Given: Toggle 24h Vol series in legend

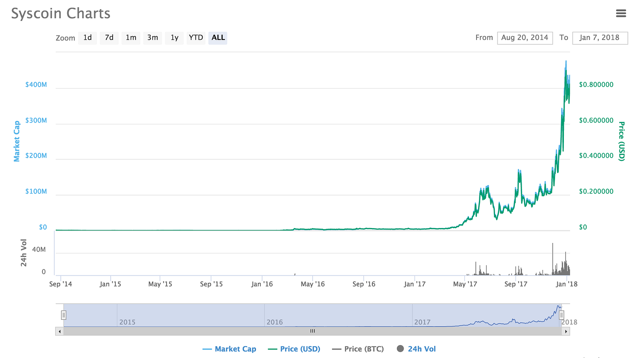Looking at the screenshot, I should coord(416,349).
